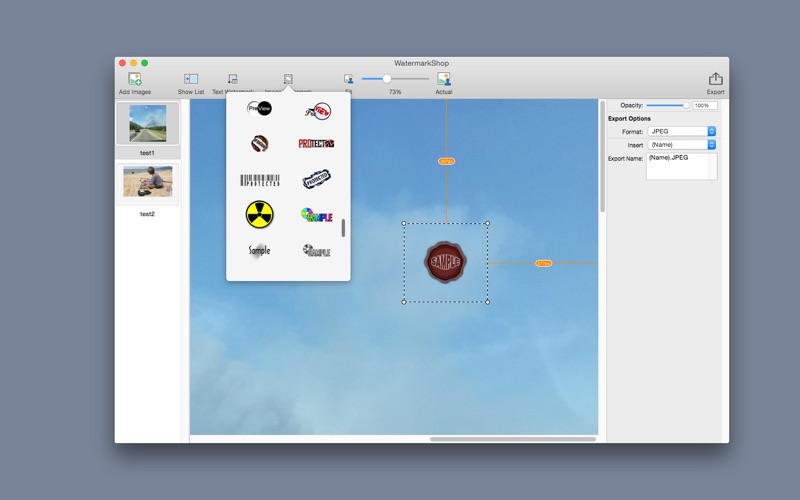Viewport: 800px width, 500px height.
Task: Open the Text Watermark tool
Action: 233,79
